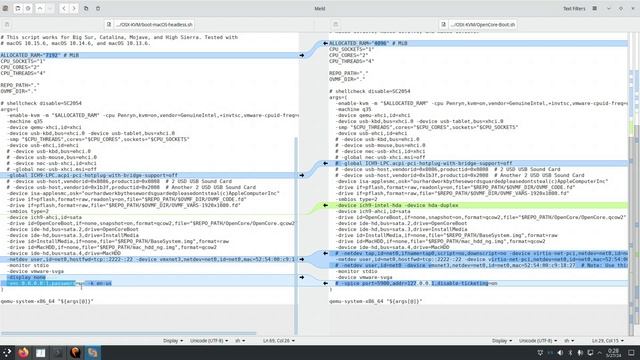
Task: Click right pane -smbios type=2 line
Action: click(357, 199)
